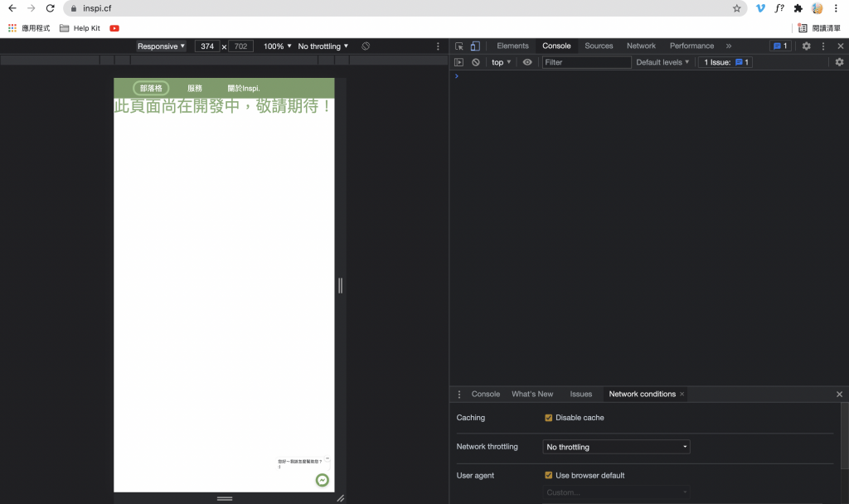Switch to the What's New drawer tab
Screen dimensions: 849x504
pyautogui.click(x=532, y=394)
